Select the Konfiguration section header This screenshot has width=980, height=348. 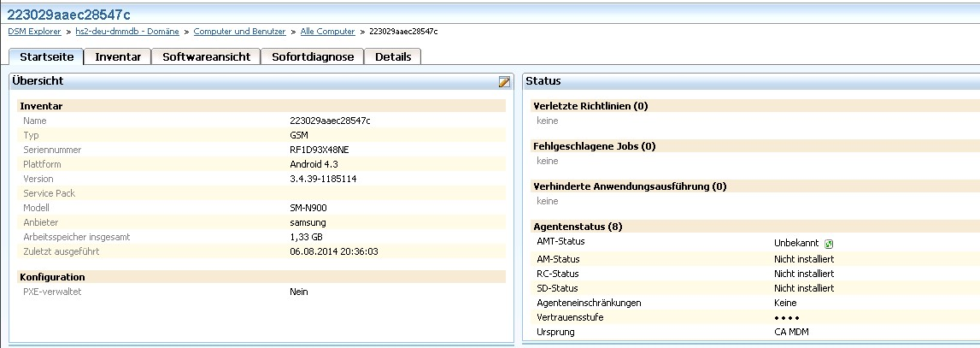pos(53,277)
